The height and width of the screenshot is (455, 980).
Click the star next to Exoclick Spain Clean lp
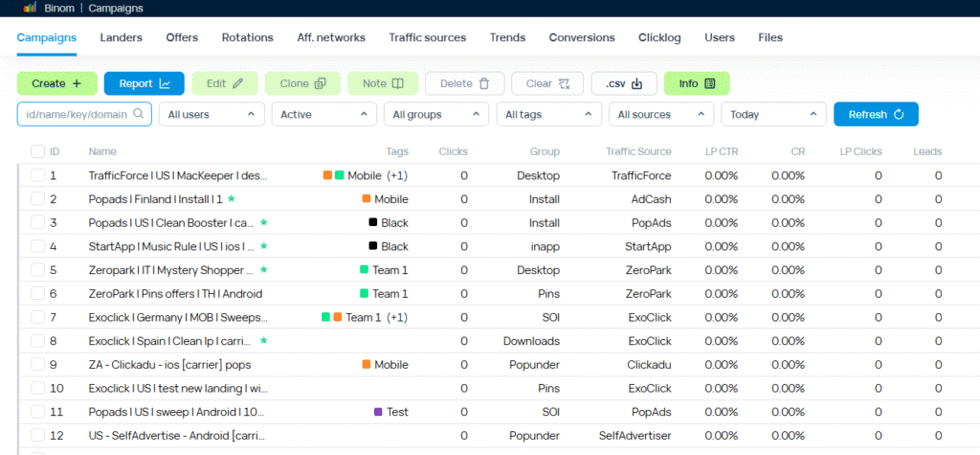point(263,341)
